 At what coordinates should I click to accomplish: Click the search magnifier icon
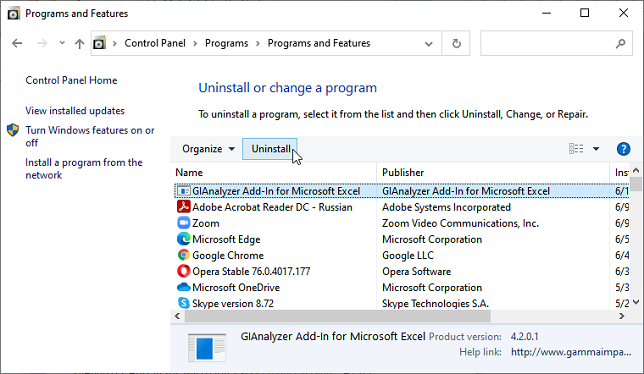click(621, 44)
